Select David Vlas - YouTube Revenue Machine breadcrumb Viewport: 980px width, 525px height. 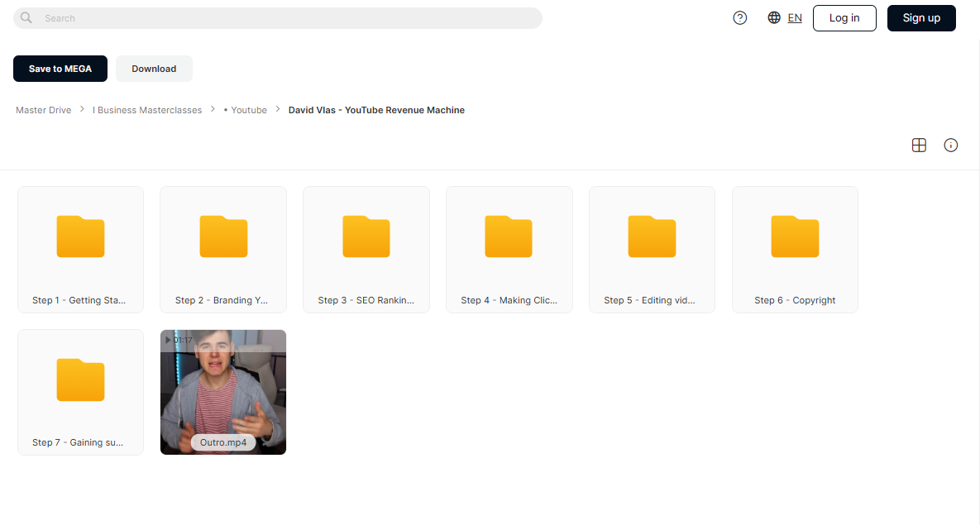(376, 110)
